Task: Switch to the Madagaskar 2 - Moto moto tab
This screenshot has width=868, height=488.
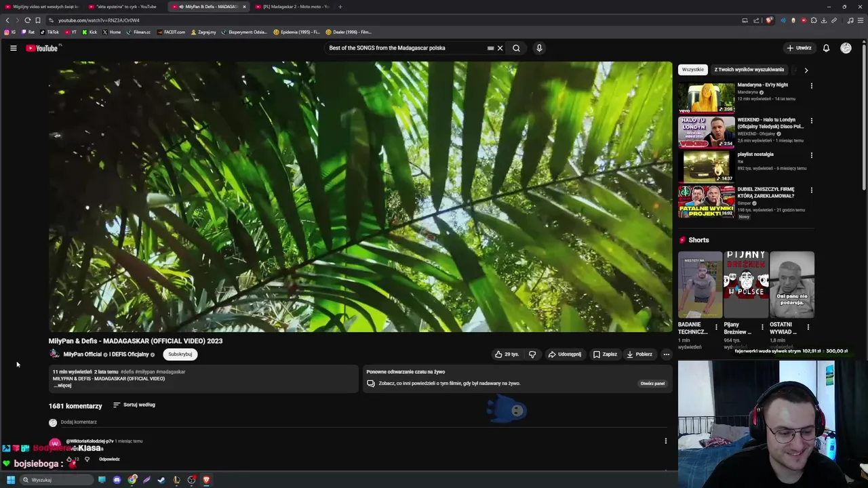Action: click(293, 7)
